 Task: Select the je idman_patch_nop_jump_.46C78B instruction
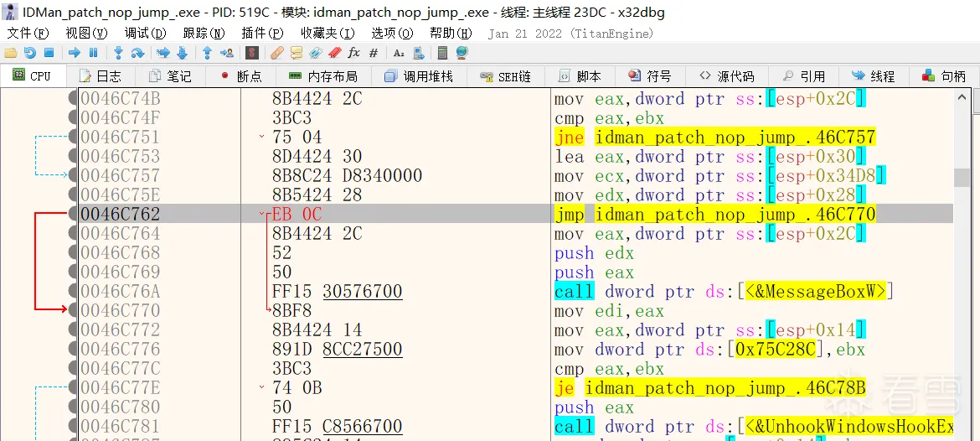710,388
